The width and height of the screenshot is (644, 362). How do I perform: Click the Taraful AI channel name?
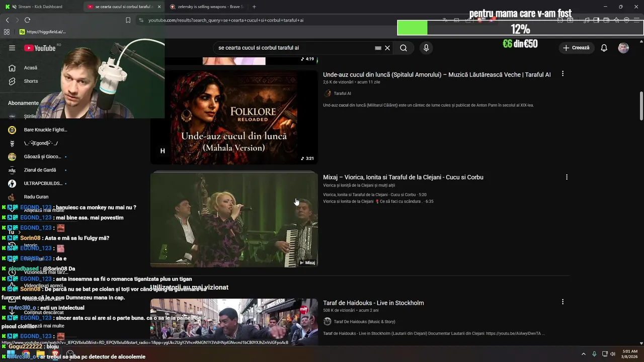[342, 94]
